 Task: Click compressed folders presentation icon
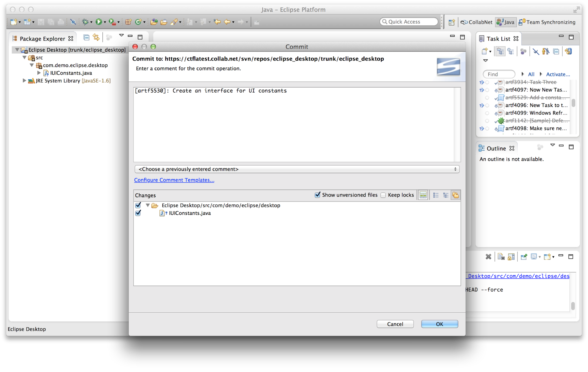point(455,195)
